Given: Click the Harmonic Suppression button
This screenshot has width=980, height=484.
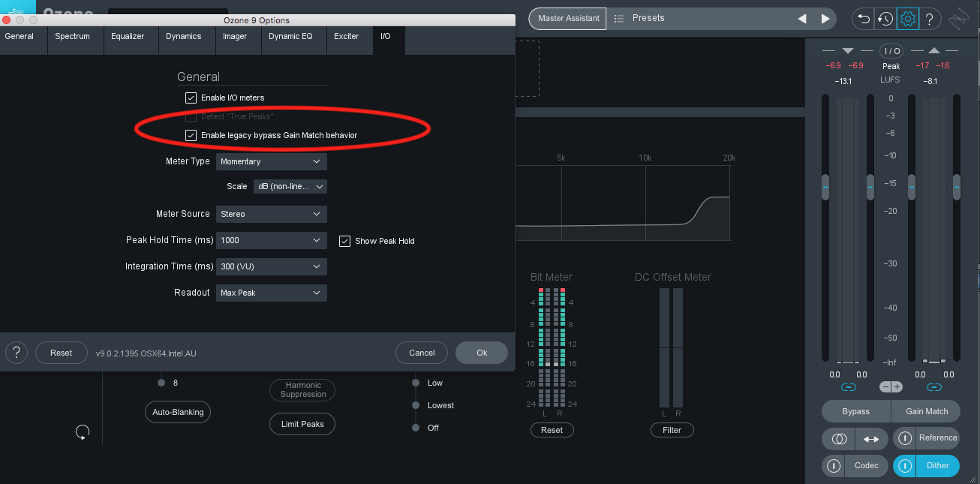Looking at the screenshot, I should coord(302,390).
